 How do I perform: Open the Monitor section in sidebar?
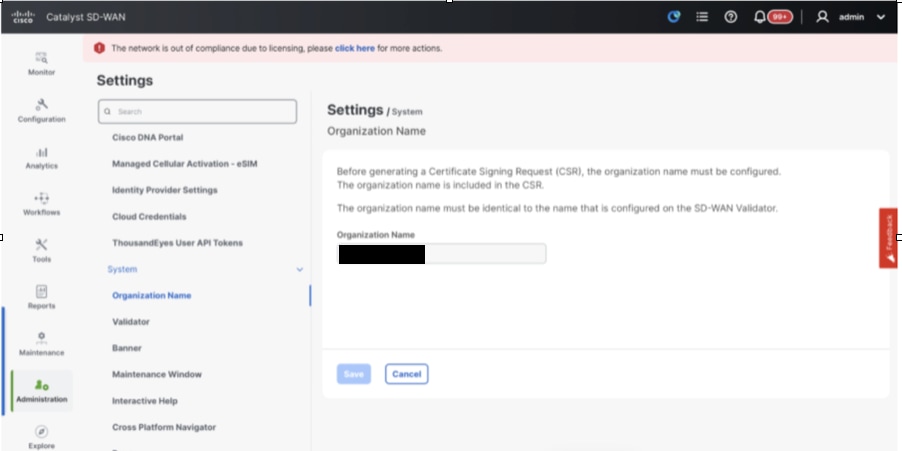pos(42,63)
